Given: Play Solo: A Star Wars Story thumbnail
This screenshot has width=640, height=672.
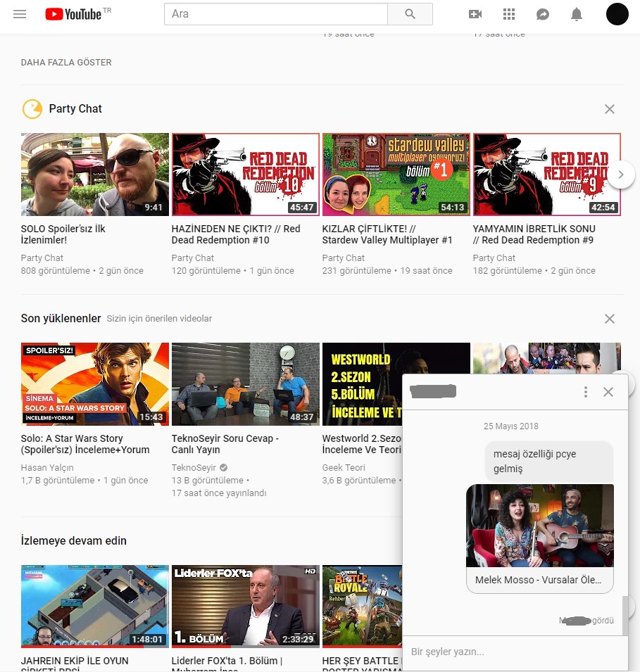Looking at the screenshot, I should click(95, 384).
